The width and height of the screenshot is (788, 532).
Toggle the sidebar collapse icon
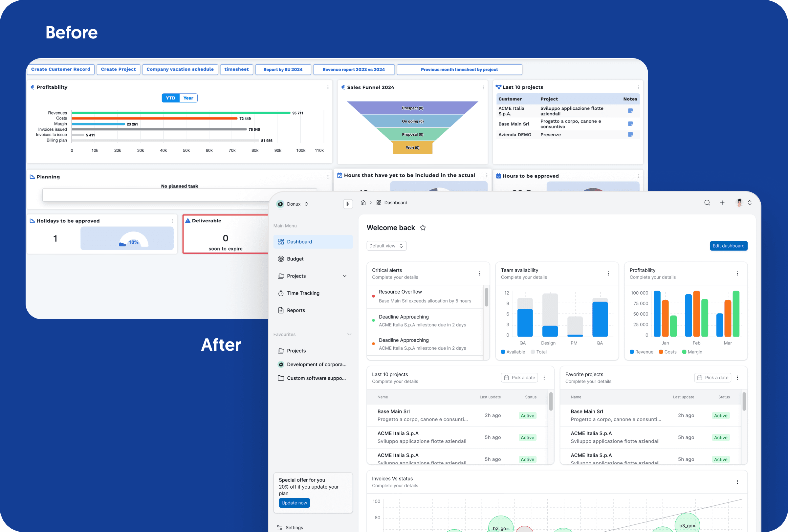[348, 204]
